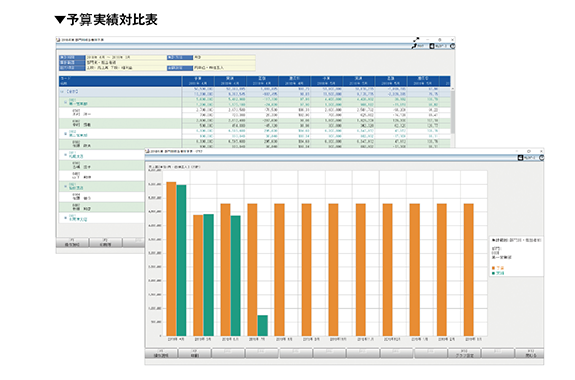Collapse the 第一営業部 tree node
The height and width of the screenshot is (380, 575).
(x=66, y=103)
